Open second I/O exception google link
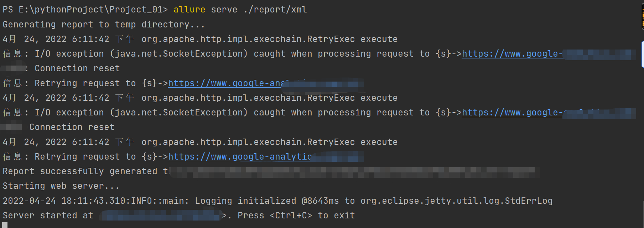The height and width of the screenshot is (228, 644). [x=512, y=113]
